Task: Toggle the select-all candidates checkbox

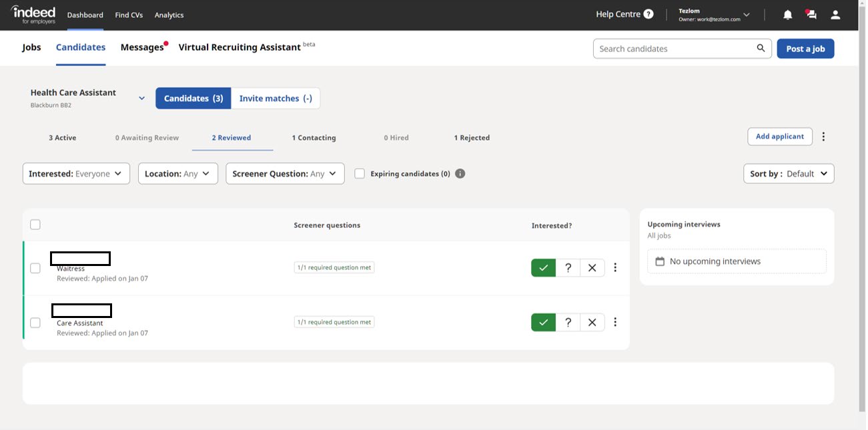Action: point(35,225)
